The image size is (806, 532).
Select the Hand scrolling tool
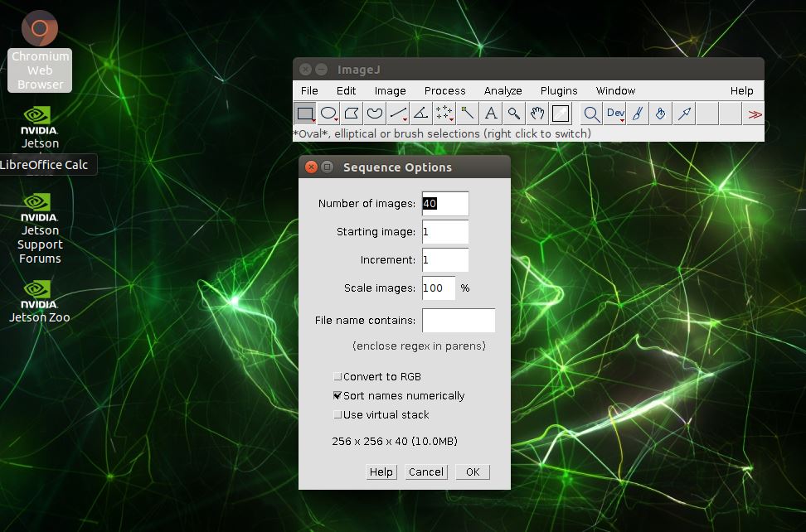(537, 114)
